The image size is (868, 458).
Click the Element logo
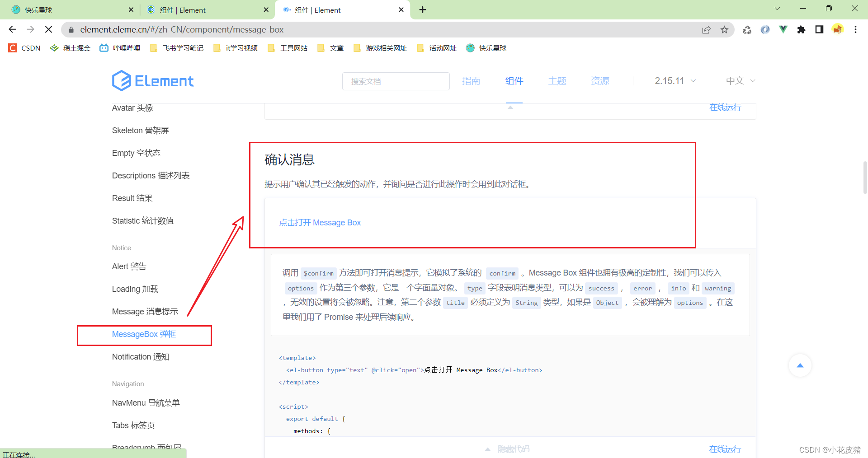point(153,81)
